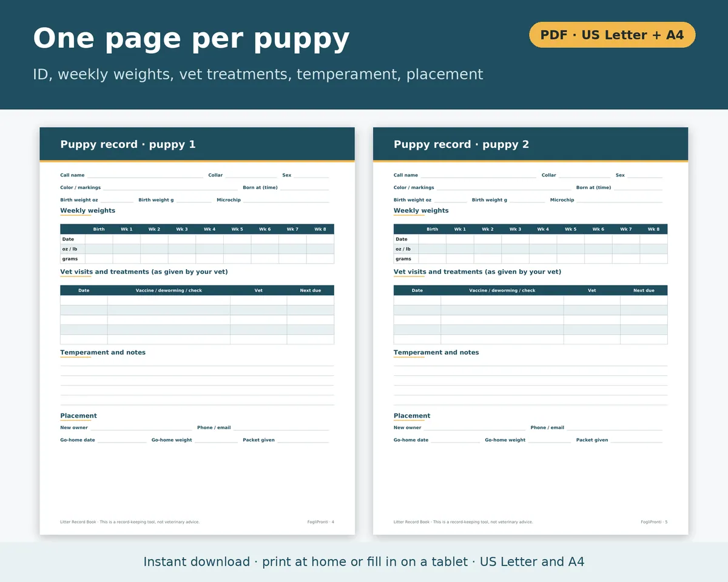This screenshot has height=582, width=728.
Task: Click the Go-home weight field on puppy 1 page
Action: point(216,440)
